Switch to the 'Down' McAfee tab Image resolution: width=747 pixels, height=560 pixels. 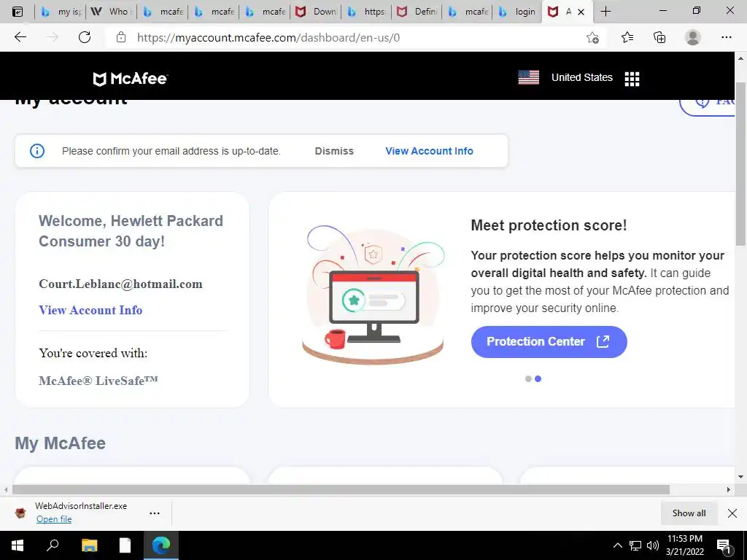tap(315, 12)
